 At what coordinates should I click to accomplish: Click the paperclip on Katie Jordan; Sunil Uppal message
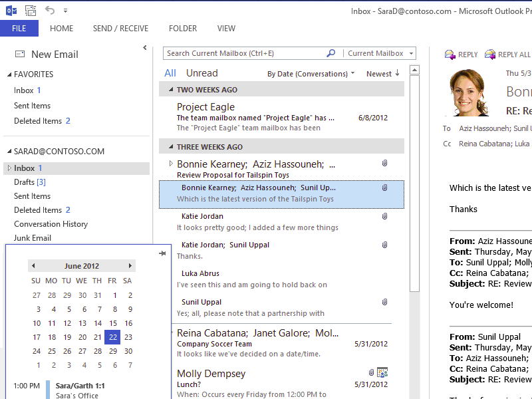384,245
